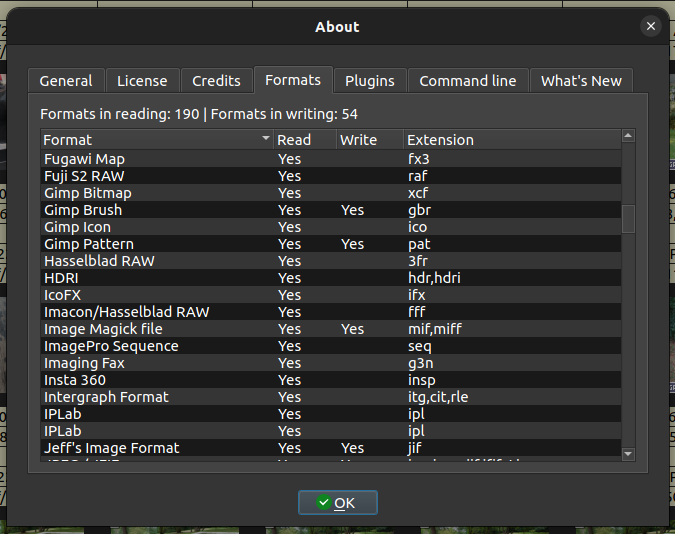
Task: Select the Hasselblad RAW row
Action: [x=331, y=261]
